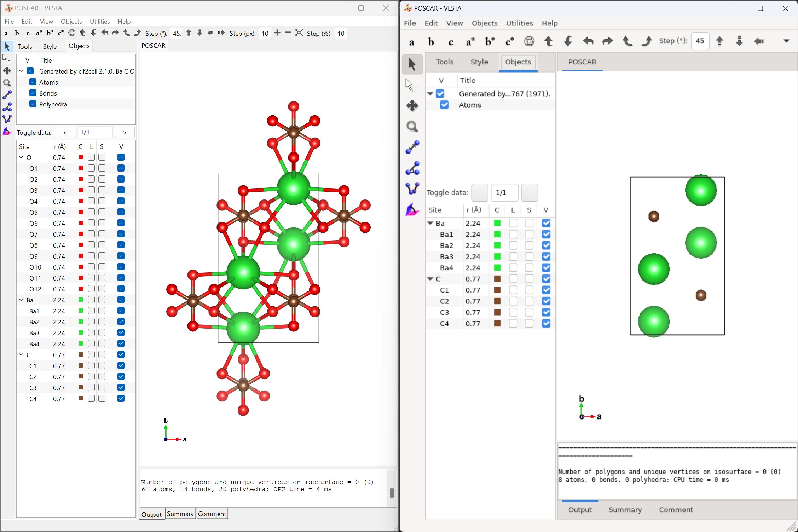Uncheck the Bonds checkbox in left Objects panel
Image resolution: width=798 pixels, height=532 pixels.
click(33, 93)
